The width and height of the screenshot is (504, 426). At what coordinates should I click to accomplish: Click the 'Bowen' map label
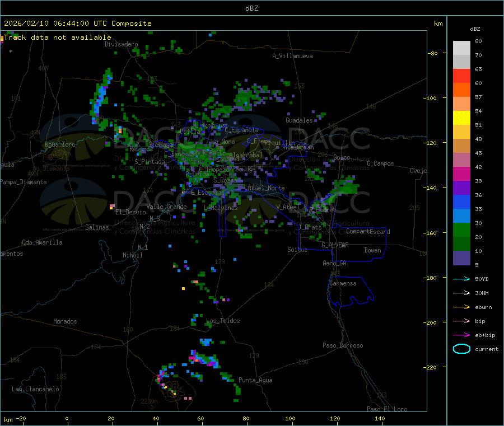click(x=373, y=250)
